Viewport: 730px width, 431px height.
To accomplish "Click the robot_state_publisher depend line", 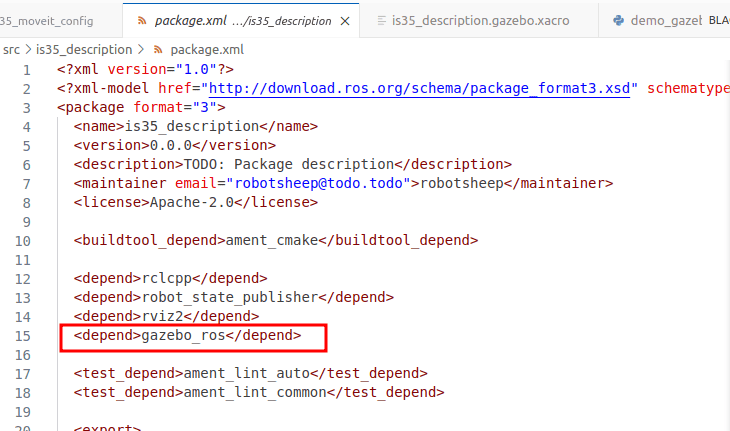I will [x=234, y=297].
